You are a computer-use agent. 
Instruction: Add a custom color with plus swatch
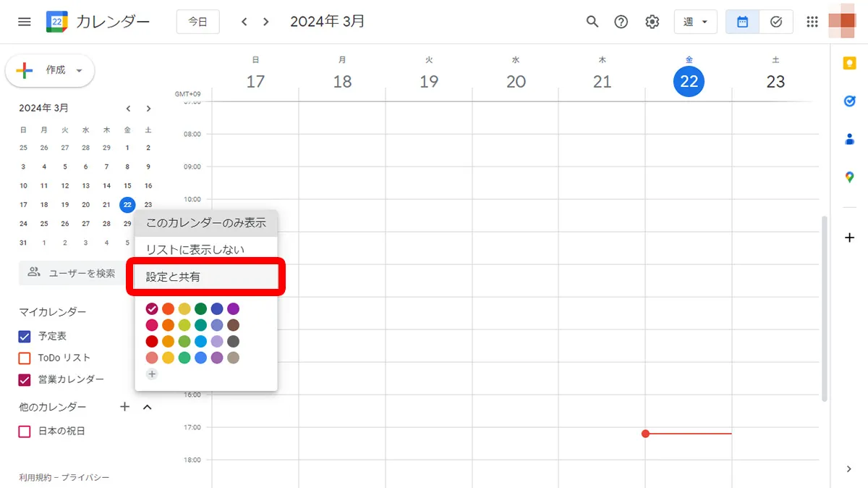[x=152, y=374]
